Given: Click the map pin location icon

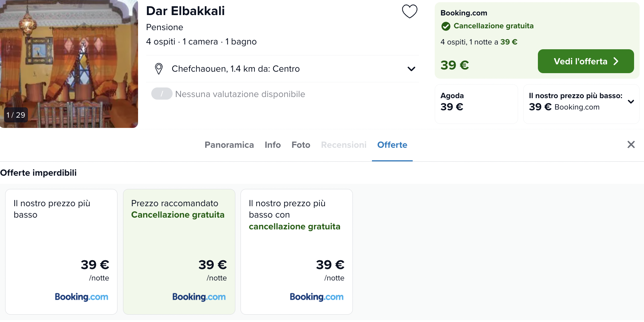Looking at the screenshot, I should [159, 69].
